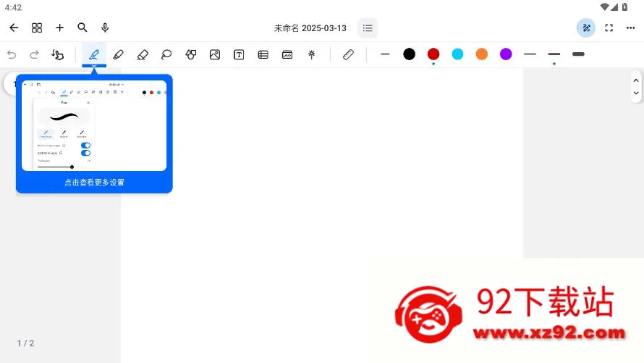
Task: Activate the laser pointer tool
Action: tap(312, 54)
